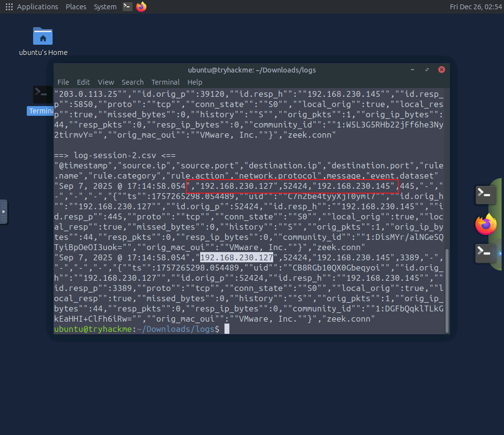This screenshot has height=435, width=504.
Task: Open the terminal View menu
Action: (x=106, y=82)
